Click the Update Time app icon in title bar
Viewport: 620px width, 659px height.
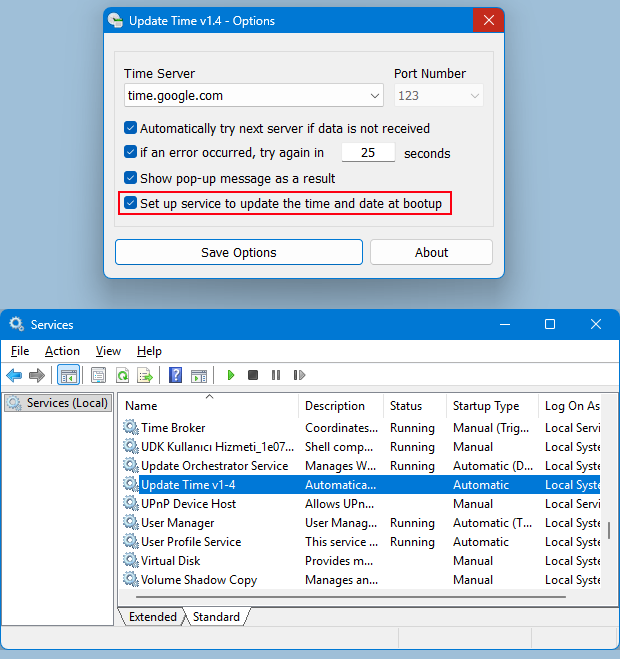(x=115, y=20)
